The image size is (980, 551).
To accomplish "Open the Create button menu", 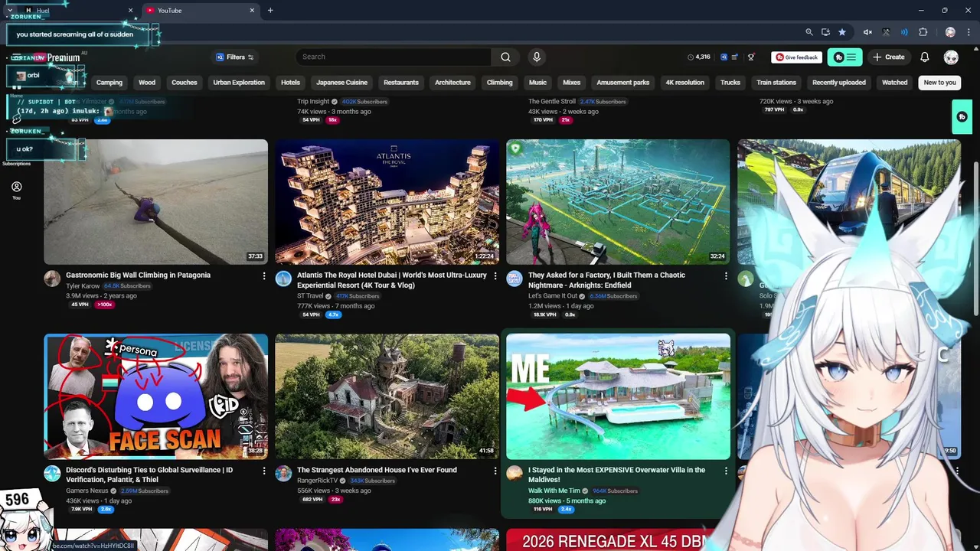I will [x=888, y=57].
